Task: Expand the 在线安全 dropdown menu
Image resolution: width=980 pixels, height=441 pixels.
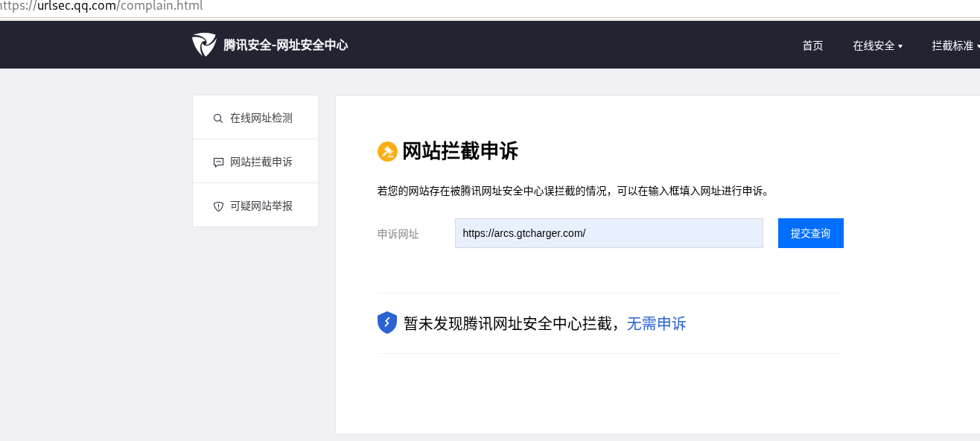Action: [877, 45]
